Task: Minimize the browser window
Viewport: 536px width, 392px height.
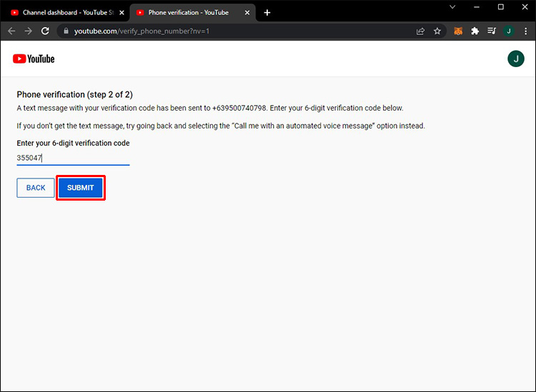Action: click(x=477, y=7)
